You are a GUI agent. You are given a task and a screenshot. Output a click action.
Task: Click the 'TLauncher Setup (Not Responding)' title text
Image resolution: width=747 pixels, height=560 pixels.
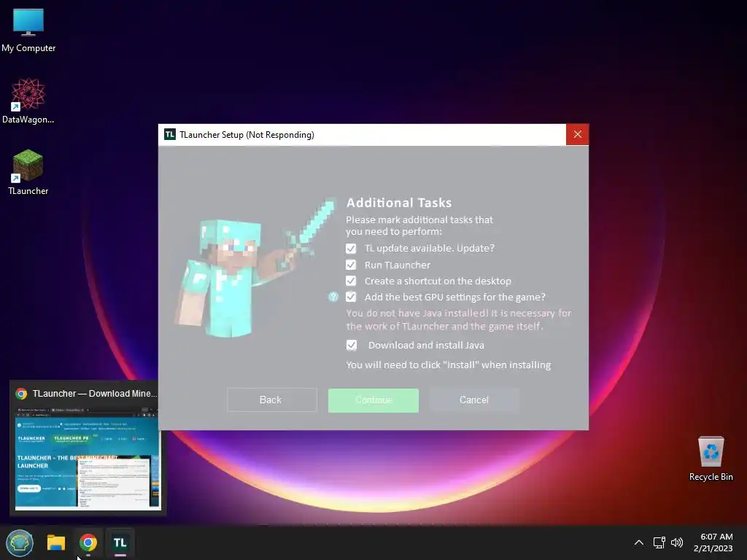247,135
